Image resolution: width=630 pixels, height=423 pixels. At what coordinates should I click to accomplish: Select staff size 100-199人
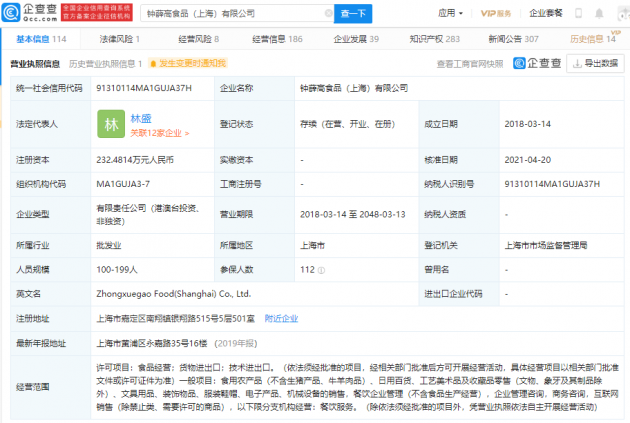point(117,270)
